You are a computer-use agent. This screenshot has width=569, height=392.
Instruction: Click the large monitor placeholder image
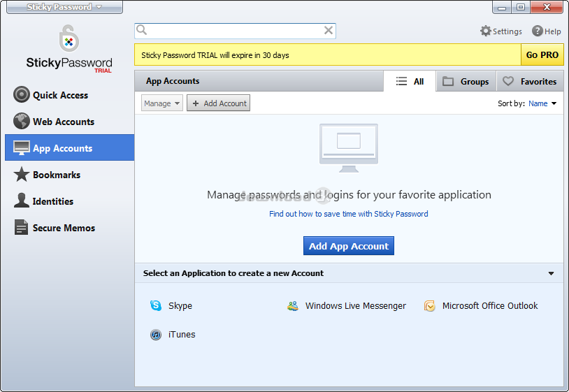pyautogui.click(x=349, y=148)
